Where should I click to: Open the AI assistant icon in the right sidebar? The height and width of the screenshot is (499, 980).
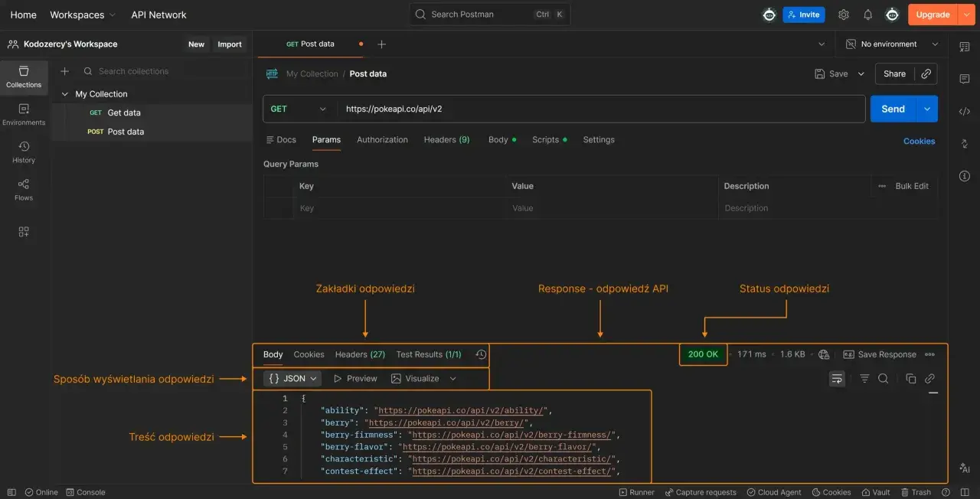(x=965, y=468)
